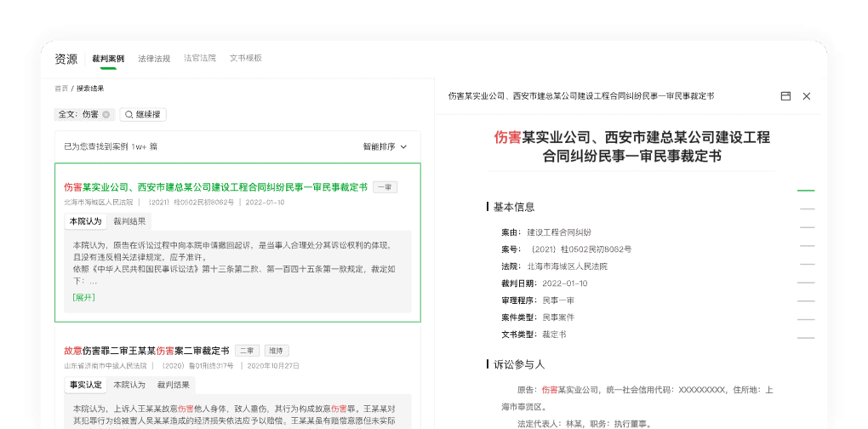Click 审理程序 value 民事一审

558,300
